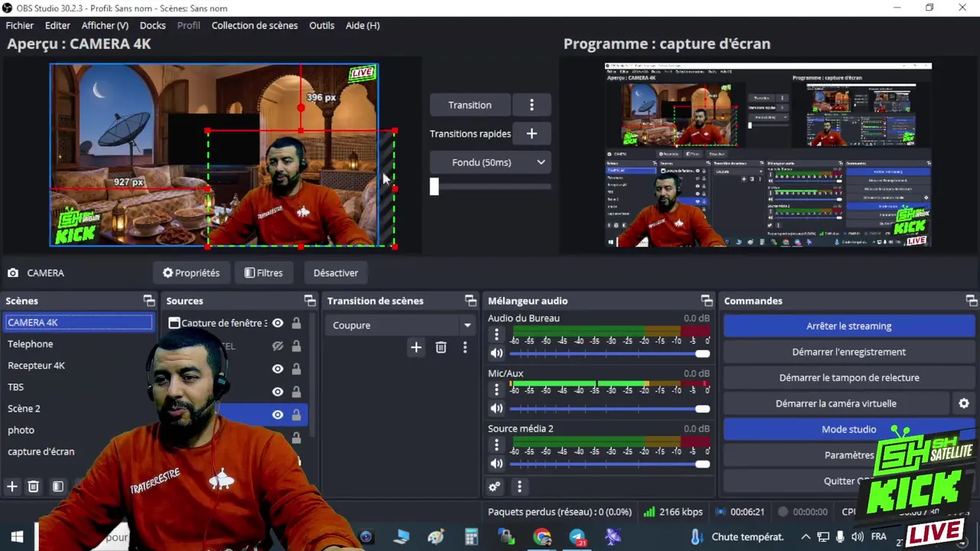980x551 pixels.
Task: Open Calculator from the taskbar
Action: pos(472,537)
